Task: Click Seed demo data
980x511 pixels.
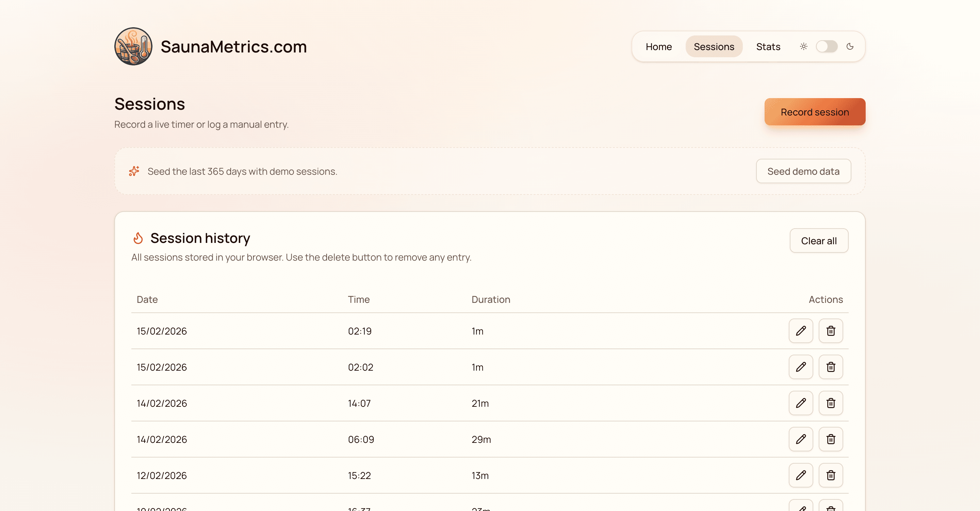Action: pyautogui.click(x=803, y=171)
